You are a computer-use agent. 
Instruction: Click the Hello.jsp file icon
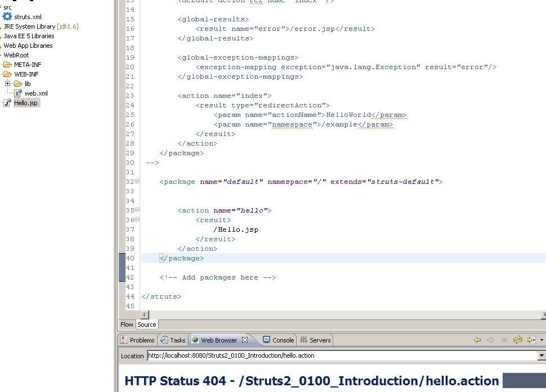[x=7, y=102]
